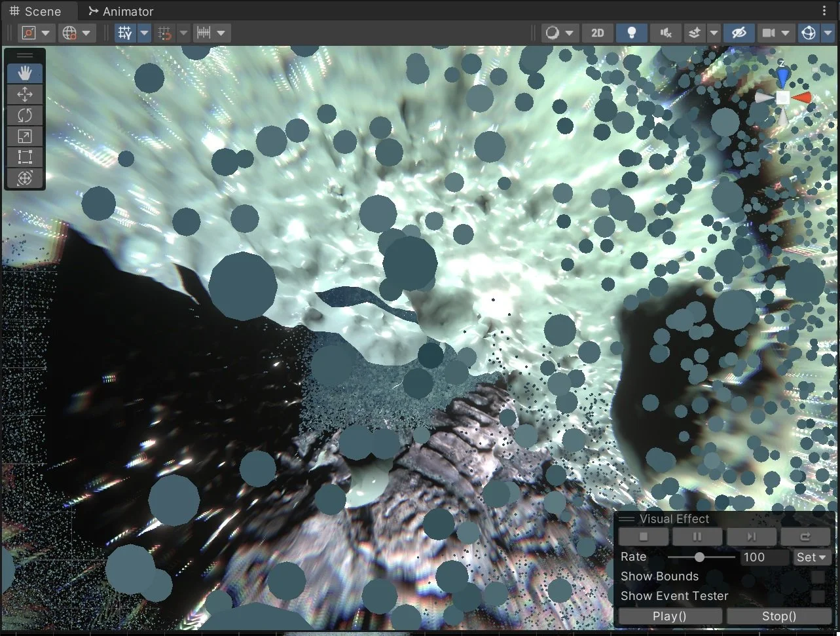The height and width of the screenshot is (636, 840).
Task: Toggle the grid snapping icon
Action: click(x=165, y=33)
